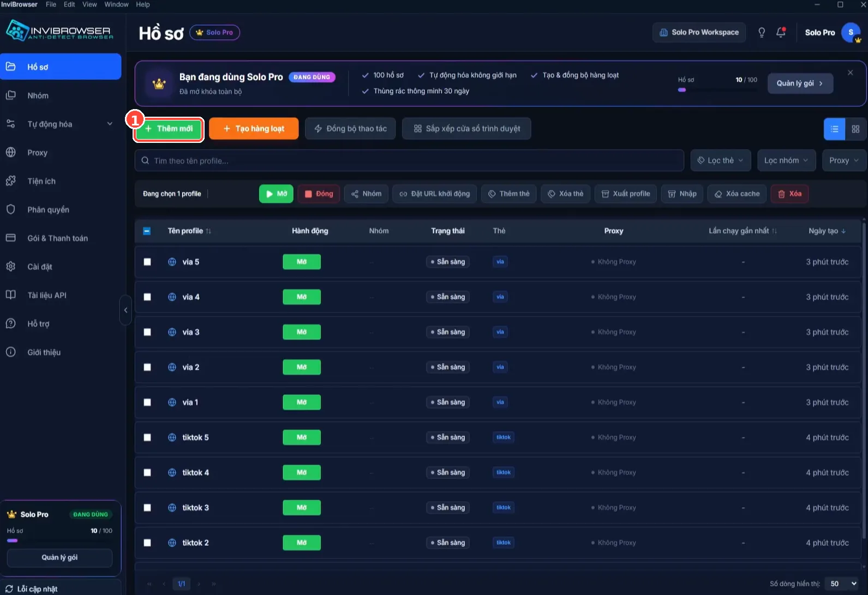Check the box for via 1
Viewport: 868px width, 595px height.
click(x=147, y=402)
